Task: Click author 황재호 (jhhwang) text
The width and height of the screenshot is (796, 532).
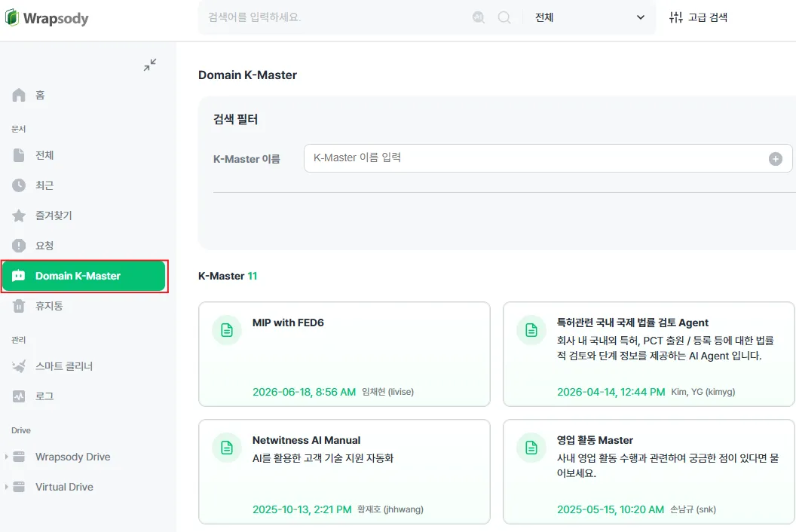Action: coord(390,509)
